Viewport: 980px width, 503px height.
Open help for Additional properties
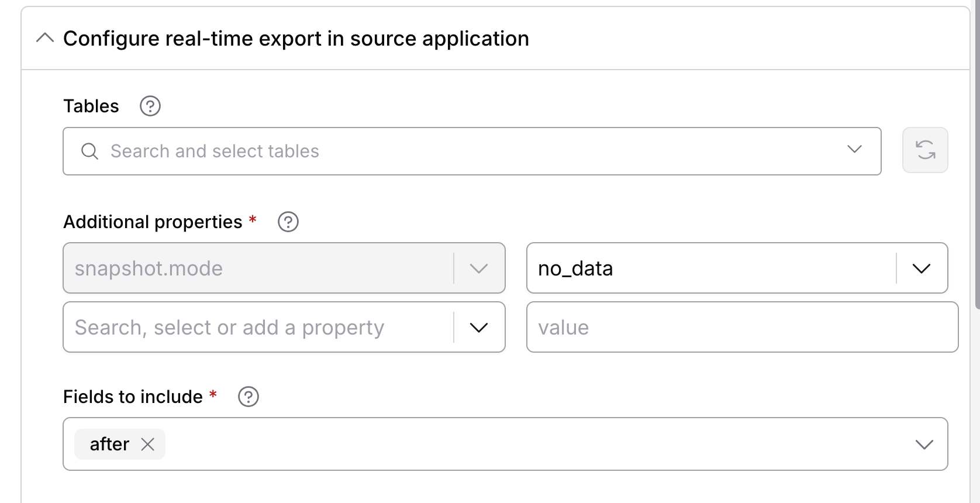288,222
